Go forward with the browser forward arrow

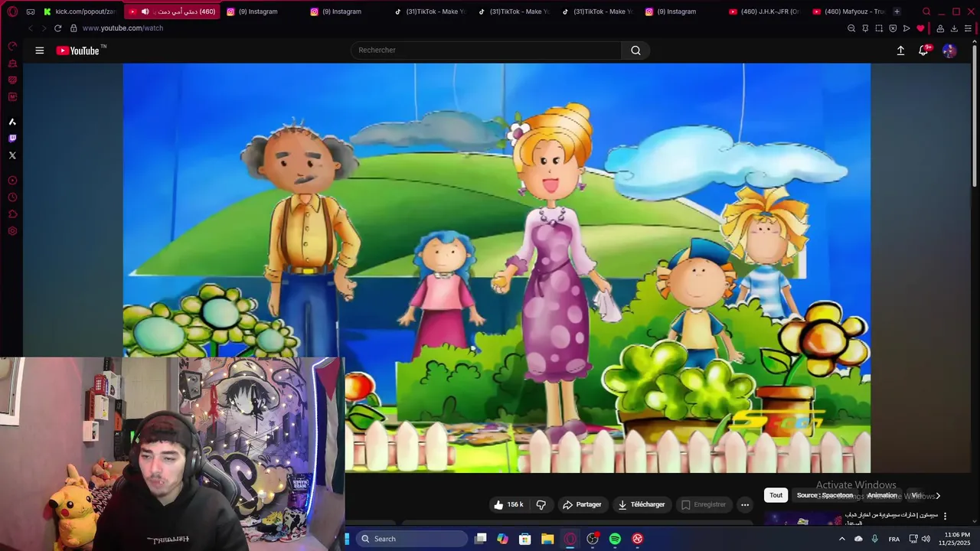pyautogui.click(x=44, y=28)
